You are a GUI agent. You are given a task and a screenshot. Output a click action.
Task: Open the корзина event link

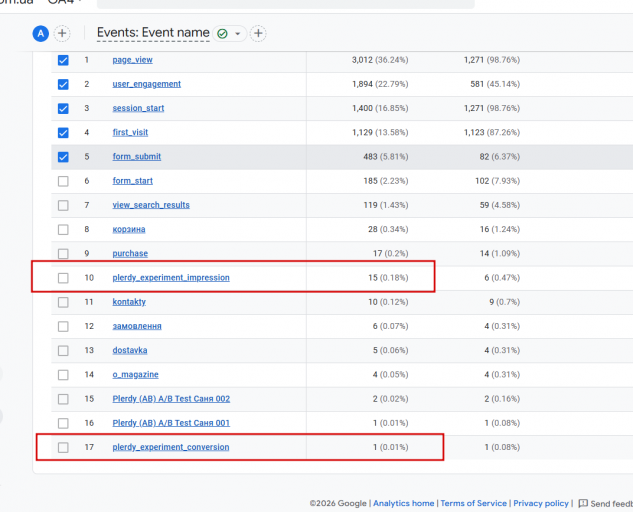pyautogui.click(x=129, y=229)
